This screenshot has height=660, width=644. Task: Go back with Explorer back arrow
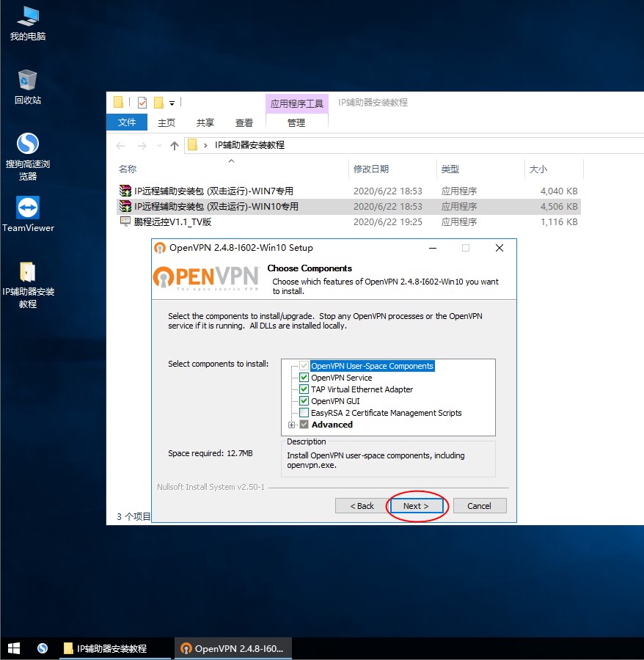point(120,146)
